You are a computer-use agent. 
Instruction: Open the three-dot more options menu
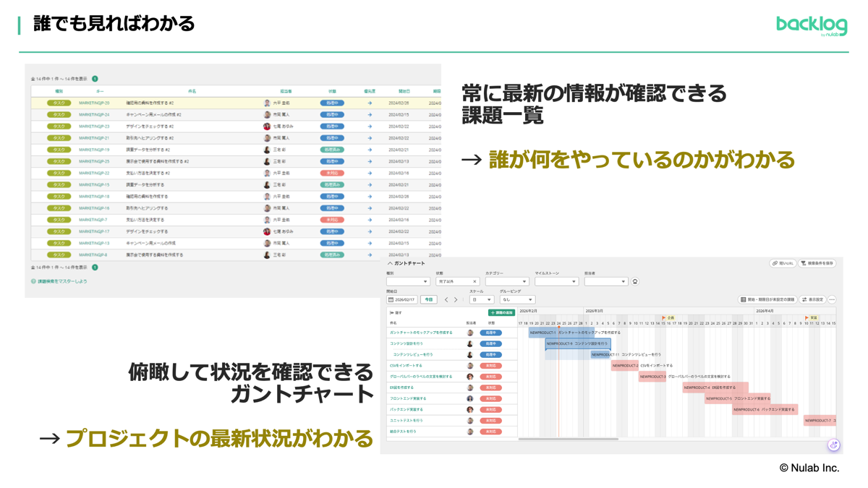(x=832, y=299)
